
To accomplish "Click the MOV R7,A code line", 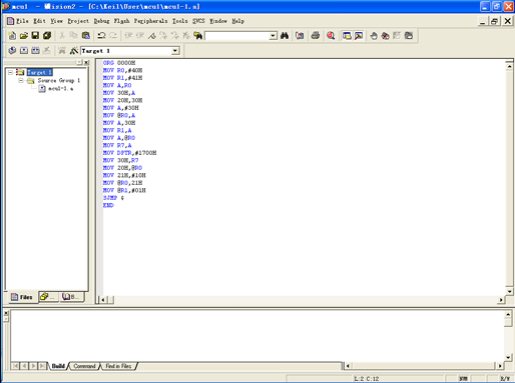I will (x=117, y=145).
